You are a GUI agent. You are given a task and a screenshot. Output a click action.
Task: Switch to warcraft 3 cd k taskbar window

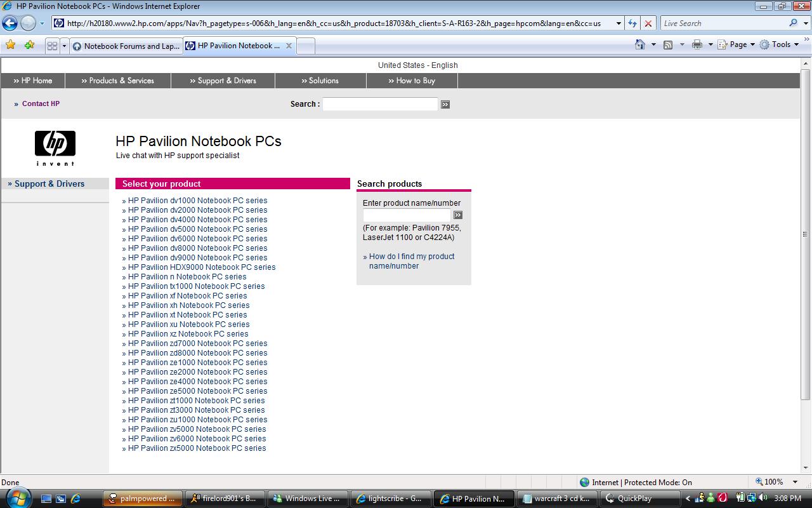tap(557, 498)
